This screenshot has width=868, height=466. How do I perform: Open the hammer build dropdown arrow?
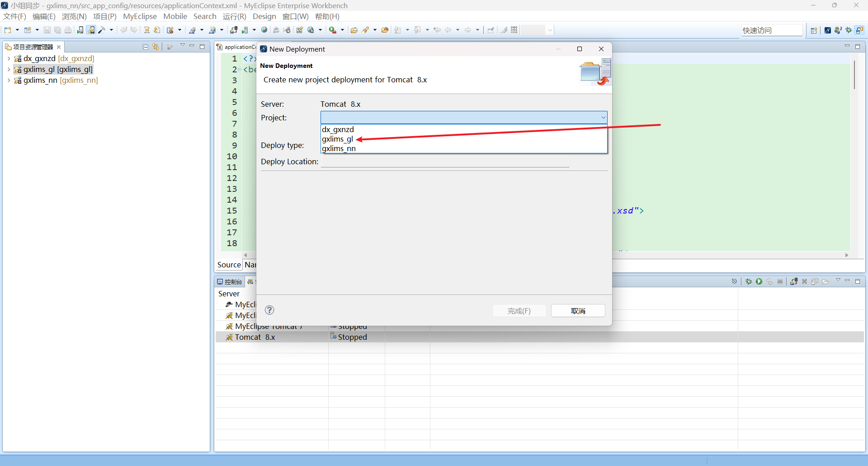[x=111, y=30]
